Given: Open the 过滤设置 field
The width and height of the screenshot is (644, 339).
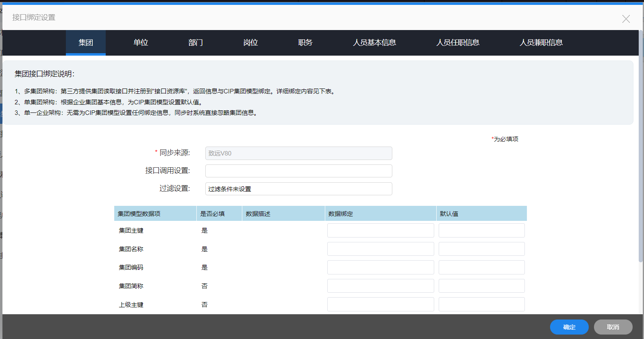Looking at the screenshot, I should (298, 189).
